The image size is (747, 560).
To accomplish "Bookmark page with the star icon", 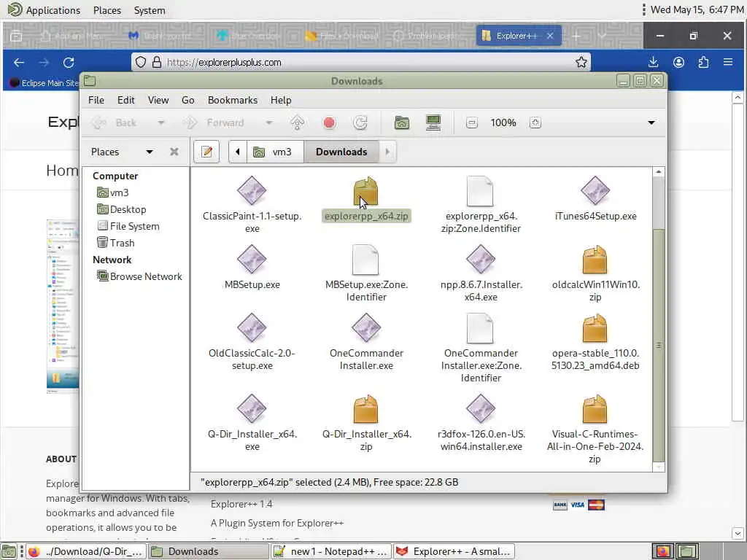I will (x=581, y=63).
